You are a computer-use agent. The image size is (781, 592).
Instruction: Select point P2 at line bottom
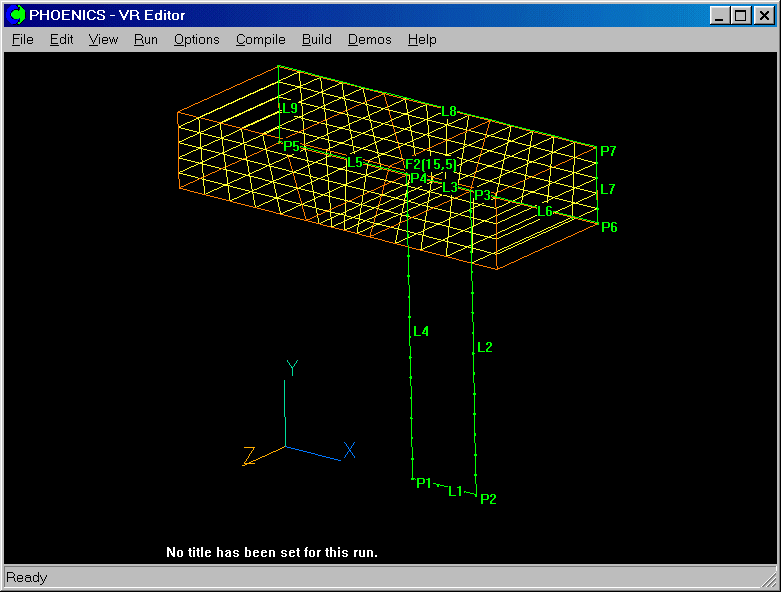pyautogui.click(x=488, y=498)
